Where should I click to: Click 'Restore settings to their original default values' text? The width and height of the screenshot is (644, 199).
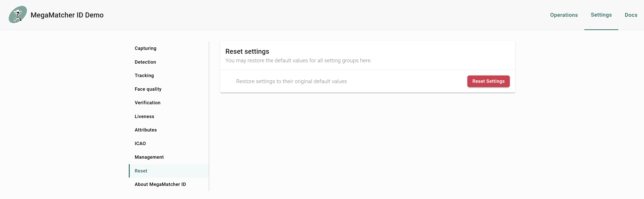(291, 81)
